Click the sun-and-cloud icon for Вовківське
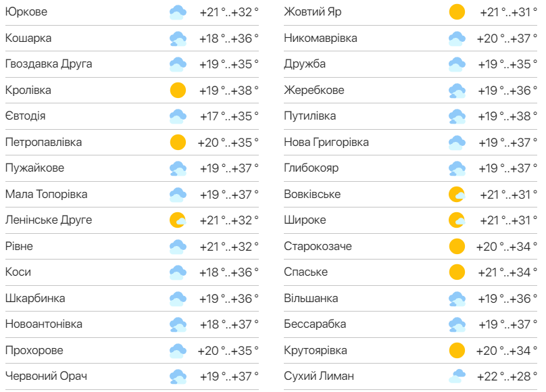546x392 pixels. tap(458, 194)
